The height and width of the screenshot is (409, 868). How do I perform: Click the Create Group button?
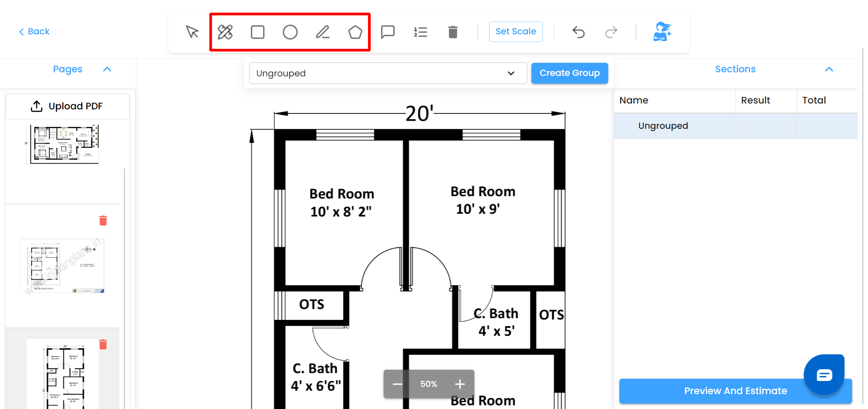[x=570, y=73]
